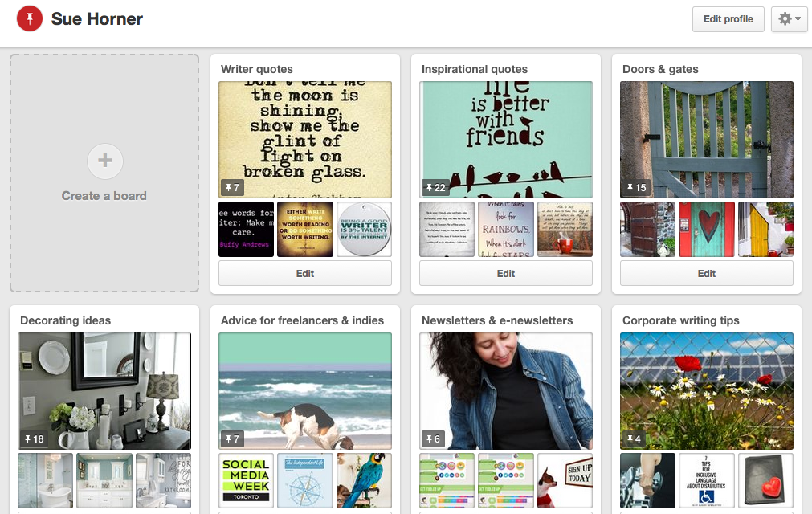Click the red mug thumbnail
Viewport: 812px width, 514px height.
[565, 230]
